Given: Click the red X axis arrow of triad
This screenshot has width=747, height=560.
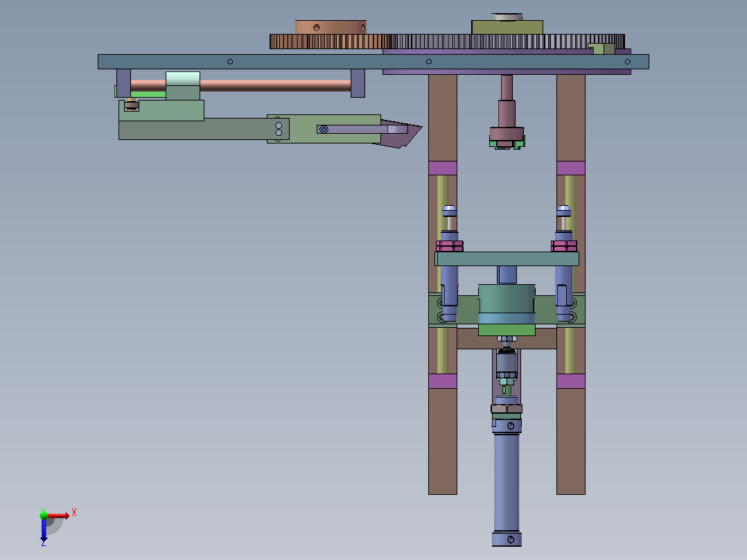Looking at the screenshot, I should pyautogui.click(x=59, y=515).
